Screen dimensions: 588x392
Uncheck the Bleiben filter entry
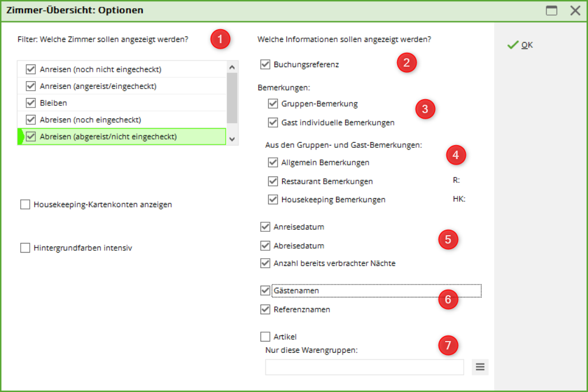click(31, 103)
